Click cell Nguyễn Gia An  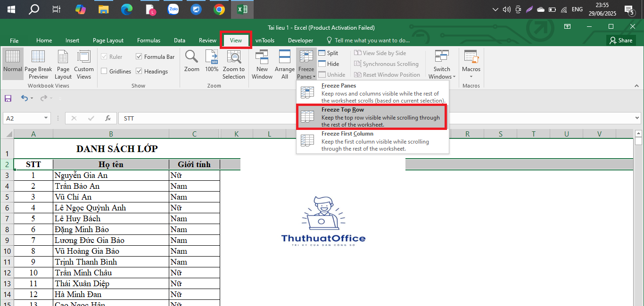111,175
